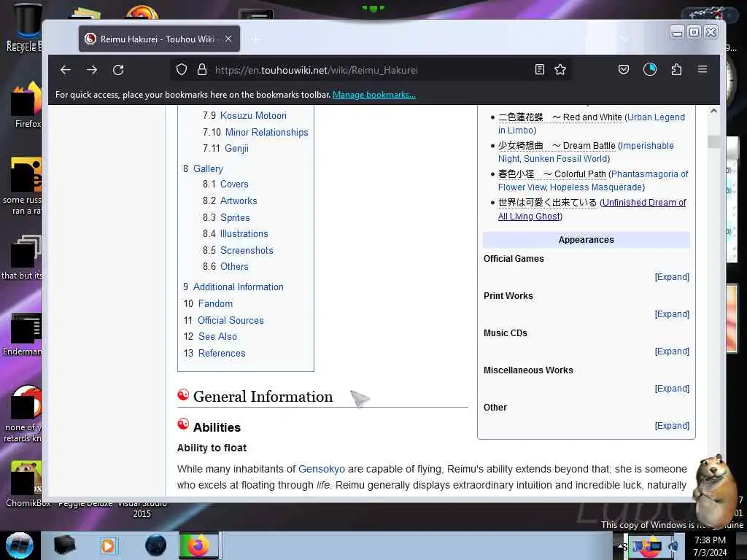Viewport: 747px width, 560px height.
Task: Go to References section
Action: [x=222, y=354]
